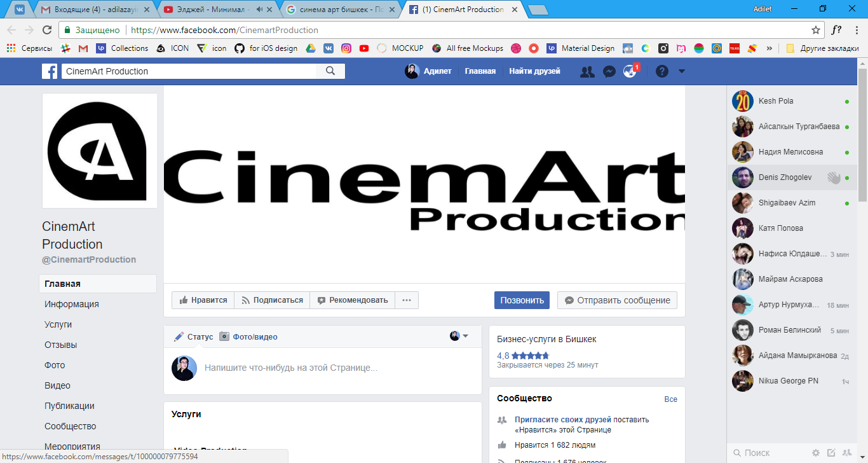Screen dimensions: 868x463
Task: Click Отправить сообщение button
Action: [x=617, y=300]
